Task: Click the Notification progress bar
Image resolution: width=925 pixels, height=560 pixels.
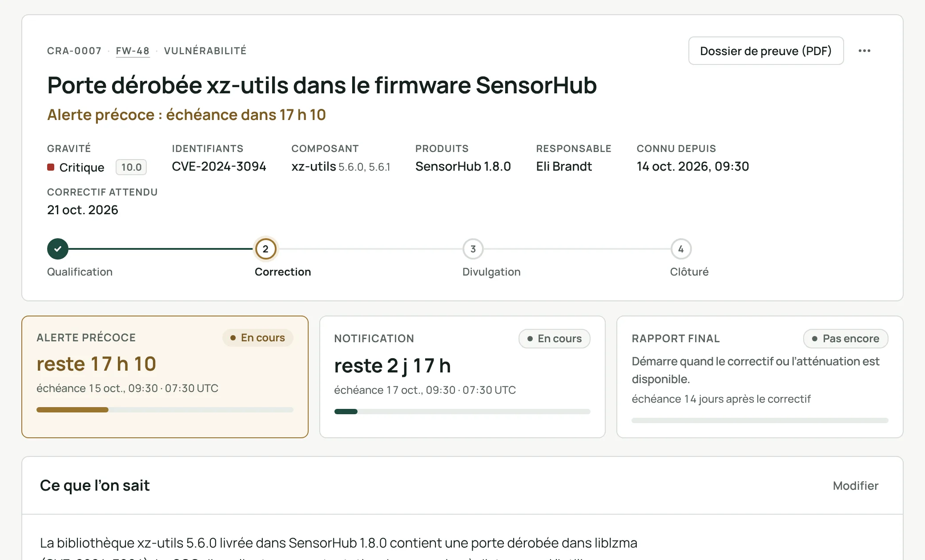Action: 462,412
